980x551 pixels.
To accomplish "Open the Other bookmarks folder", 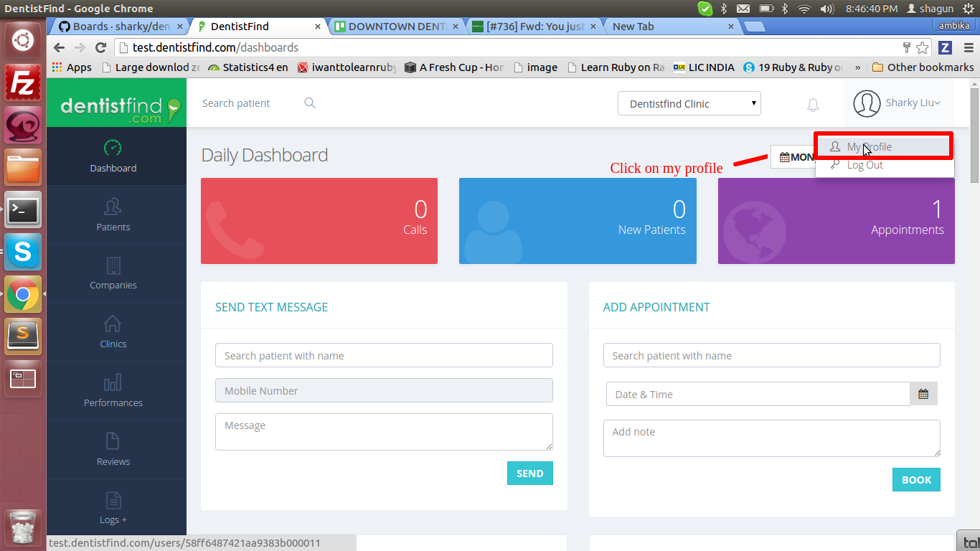I will [923, 67].
